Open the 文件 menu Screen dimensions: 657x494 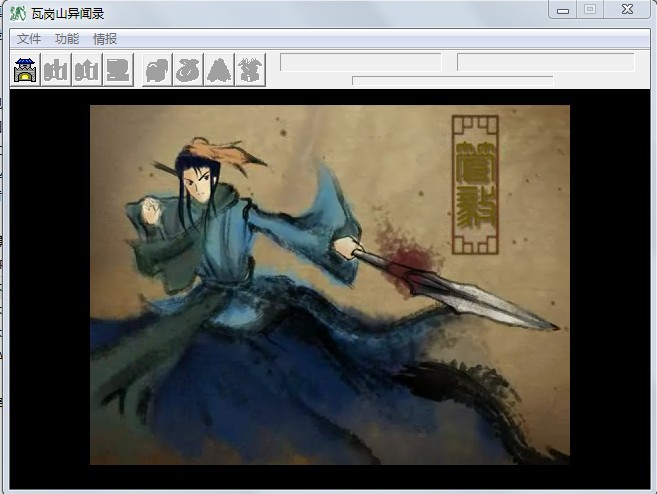click(x=29, y=39)
